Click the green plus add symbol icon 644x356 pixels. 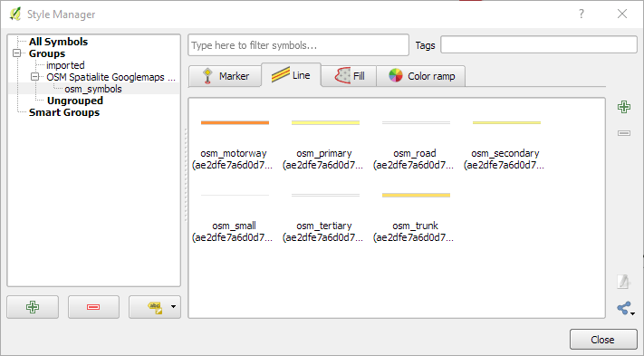pos(624,107)
